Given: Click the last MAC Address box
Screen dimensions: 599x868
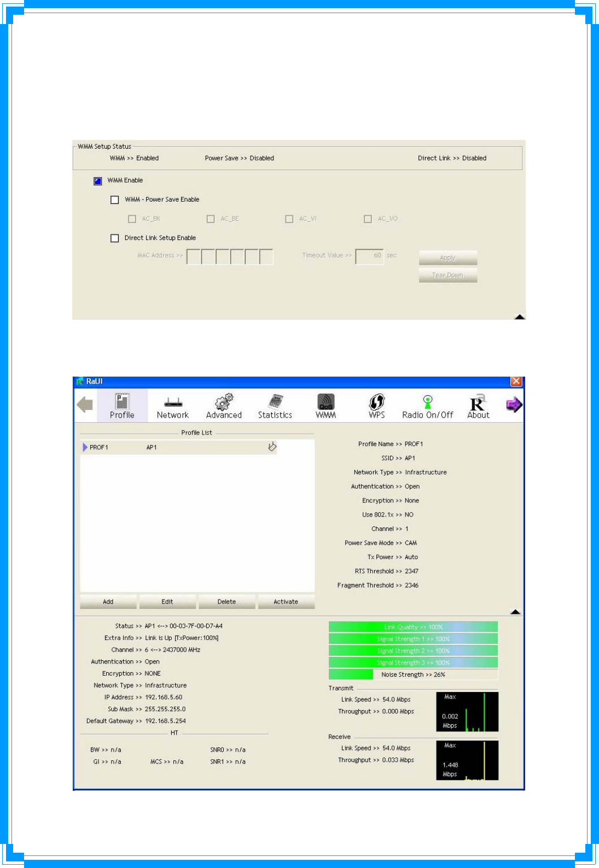Looking at the screenshot, I should (x=266, y=256).
